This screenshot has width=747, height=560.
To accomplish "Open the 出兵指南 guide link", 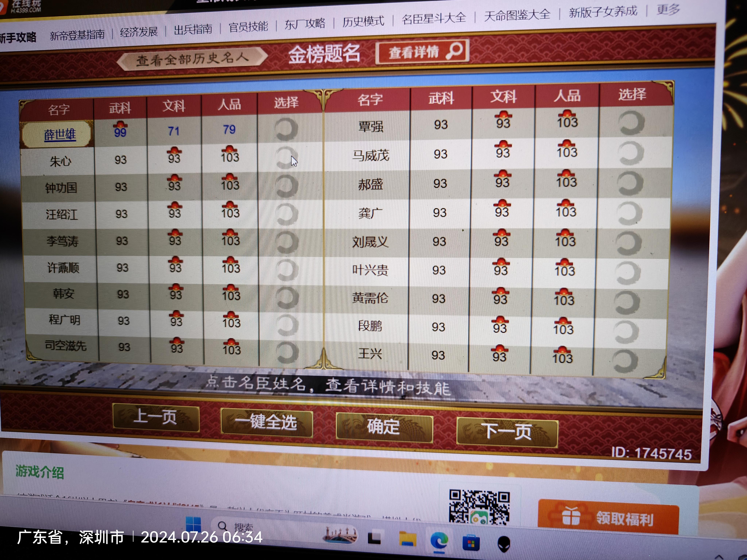I will [x=193, y=29].
